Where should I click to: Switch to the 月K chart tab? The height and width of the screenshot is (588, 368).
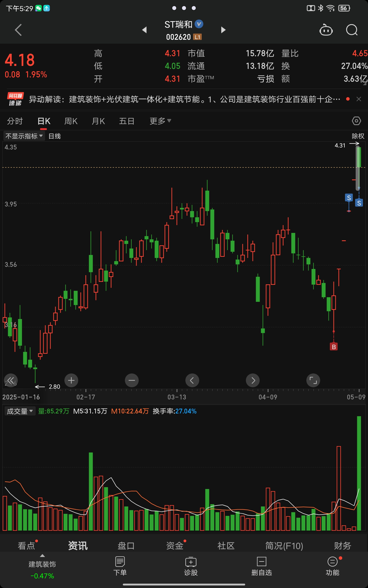pyautogui.click(x=98, y=121)
